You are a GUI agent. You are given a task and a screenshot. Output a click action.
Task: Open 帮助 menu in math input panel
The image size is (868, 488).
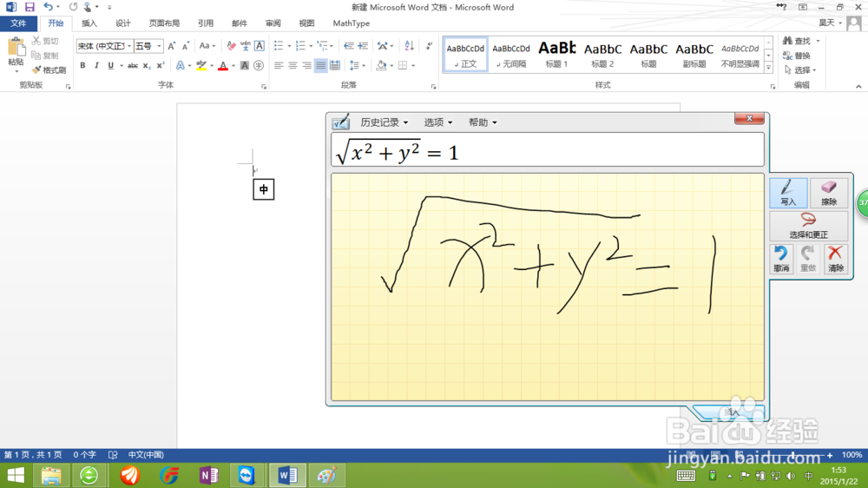click(x=483, y=122)
